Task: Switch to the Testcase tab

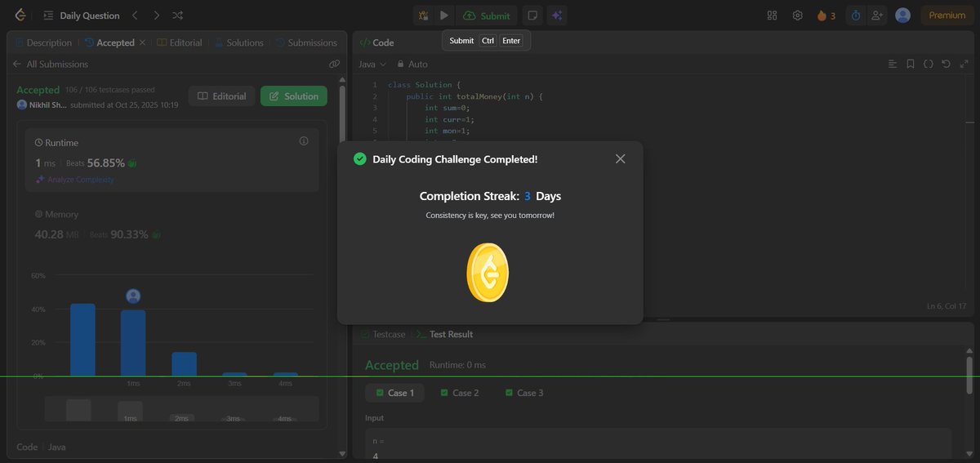Action: coord(383,334)
